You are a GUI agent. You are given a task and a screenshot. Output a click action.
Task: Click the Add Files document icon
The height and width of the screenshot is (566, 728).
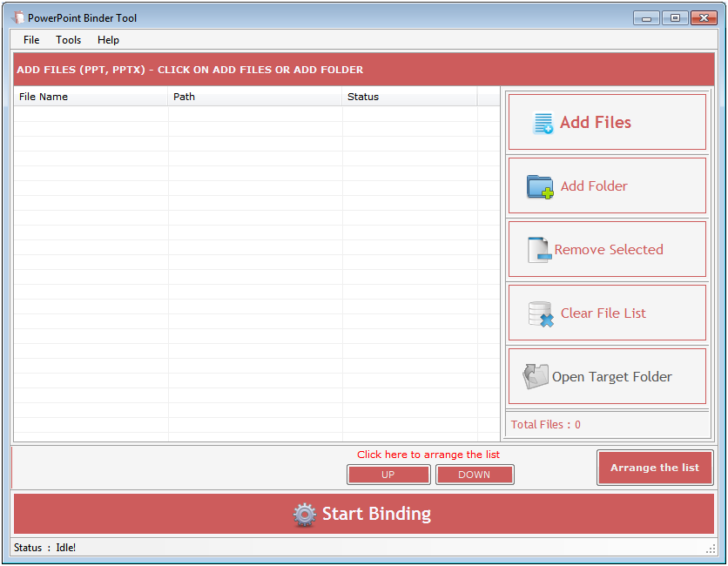[543, 123]
